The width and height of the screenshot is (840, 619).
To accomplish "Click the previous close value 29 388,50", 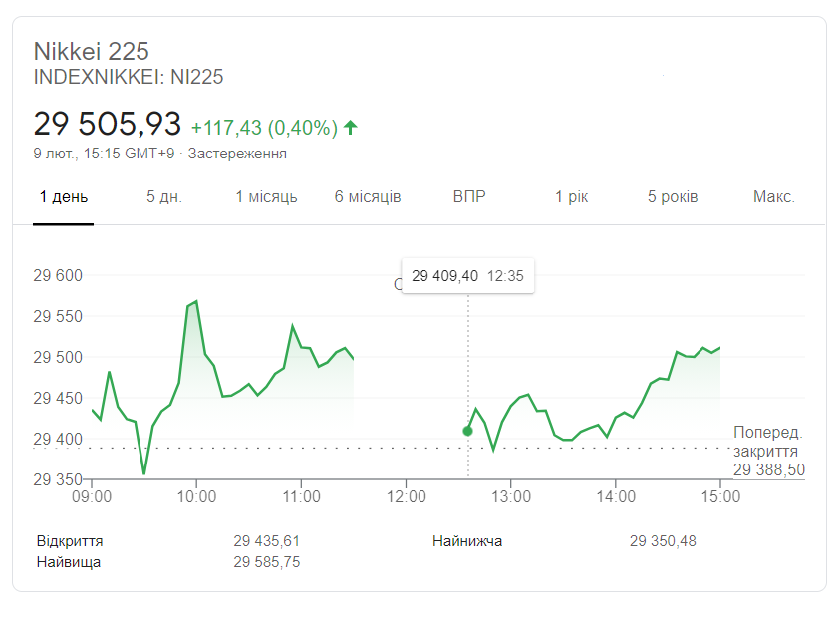I will click(x=769, y=470).
